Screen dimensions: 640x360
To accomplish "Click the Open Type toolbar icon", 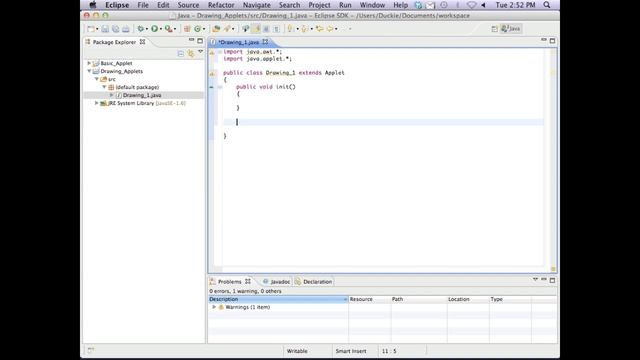I will [x=216, y=29].
